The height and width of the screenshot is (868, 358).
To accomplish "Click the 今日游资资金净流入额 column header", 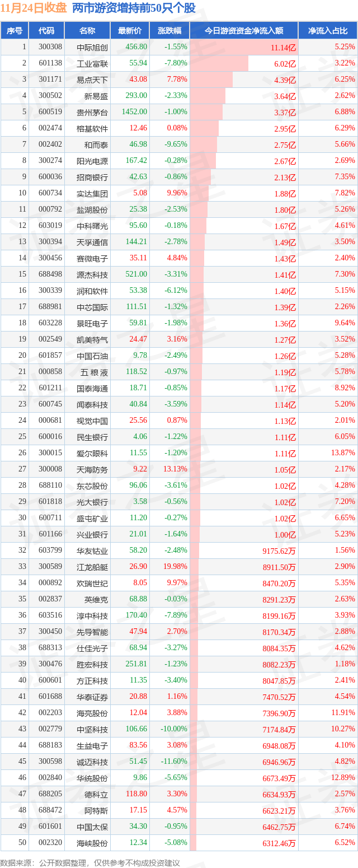I will coord(244,31).
